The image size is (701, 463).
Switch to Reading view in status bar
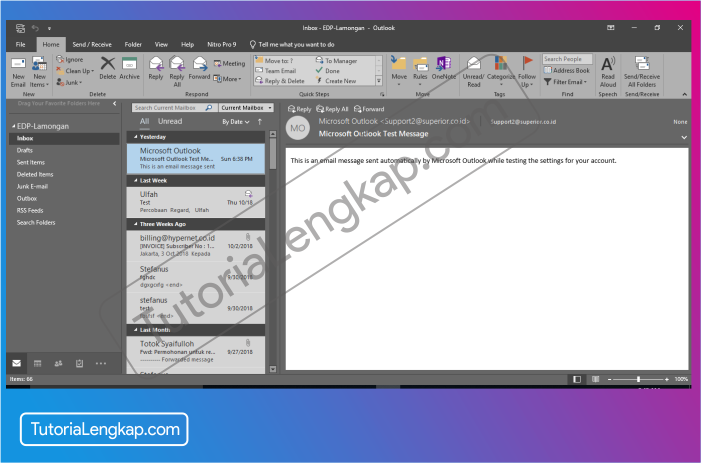tap(595, 379)
